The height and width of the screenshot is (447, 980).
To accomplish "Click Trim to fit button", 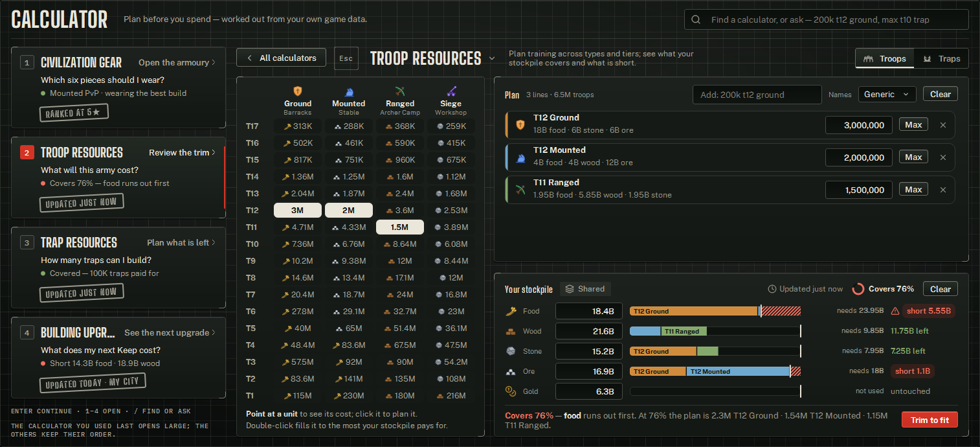I will click(x=930, y=420).
